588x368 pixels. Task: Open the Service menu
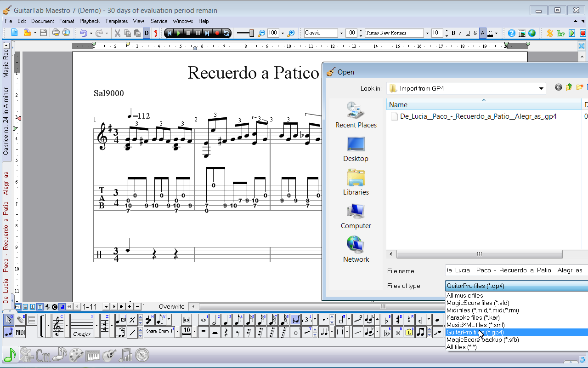159,21
